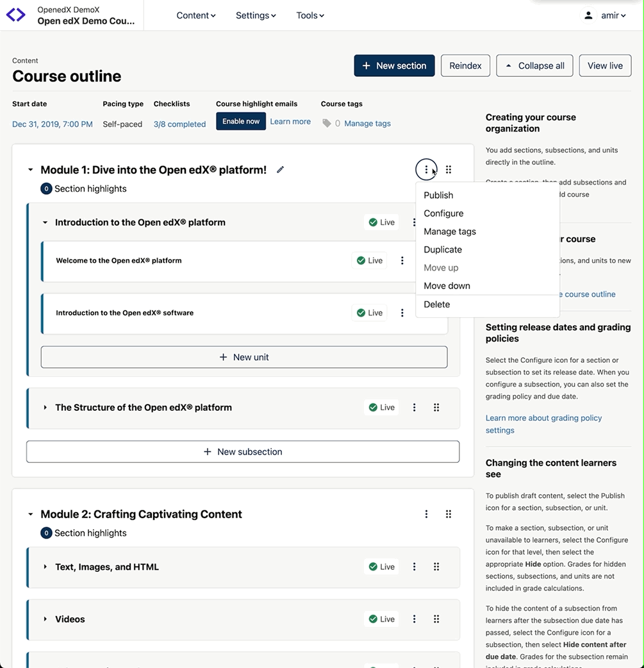Expand The Structure of the Open edX platform subsection
Screen dimensions: 644x668
pyautogui.click(x=45, y=408)
